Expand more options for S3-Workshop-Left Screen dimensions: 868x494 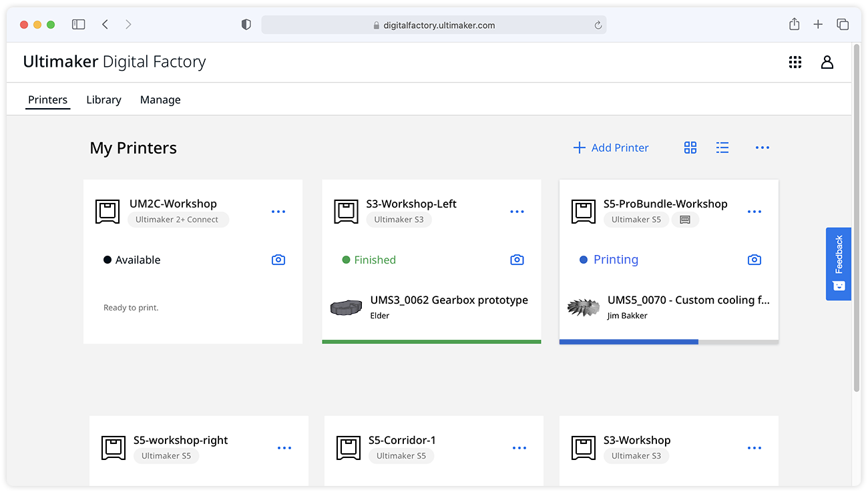(517, 212)
